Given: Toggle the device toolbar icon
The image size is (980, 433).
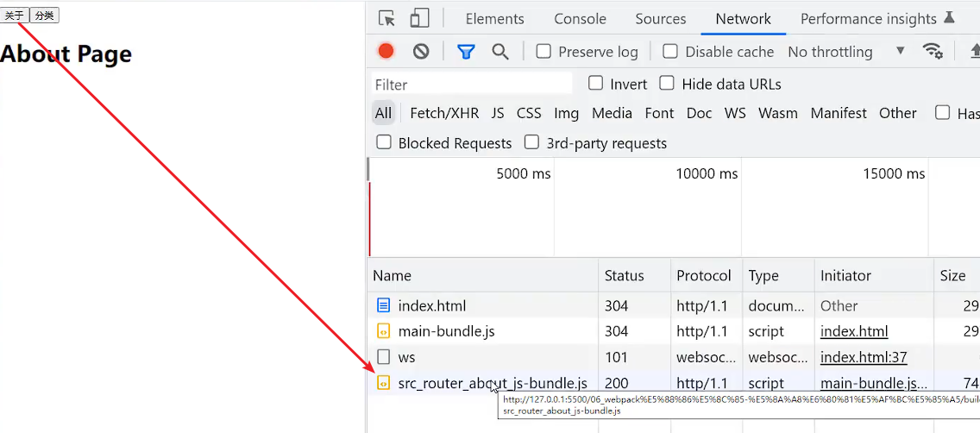Looking at the screenshot, I should 419,18.
